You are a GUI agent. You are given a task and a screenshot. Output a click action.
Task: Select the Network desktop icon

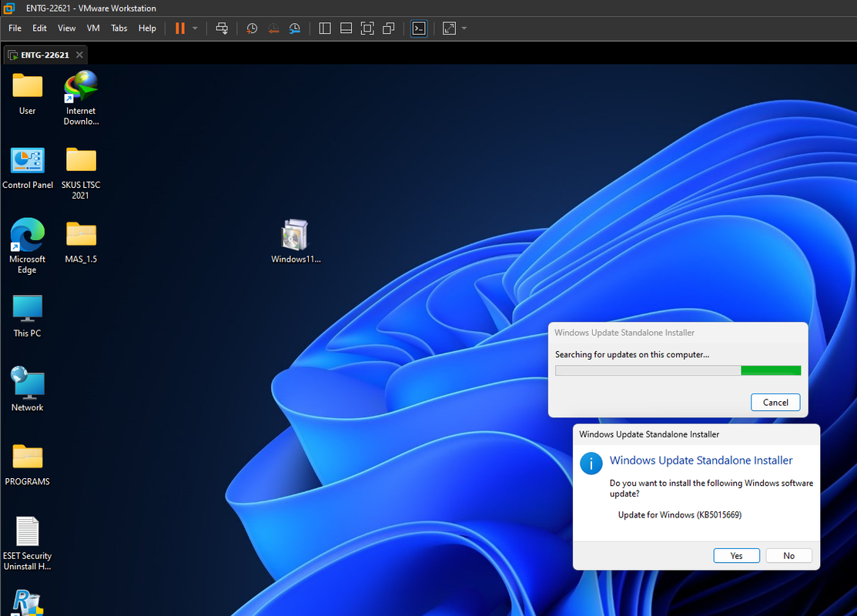tap(27, 389)
